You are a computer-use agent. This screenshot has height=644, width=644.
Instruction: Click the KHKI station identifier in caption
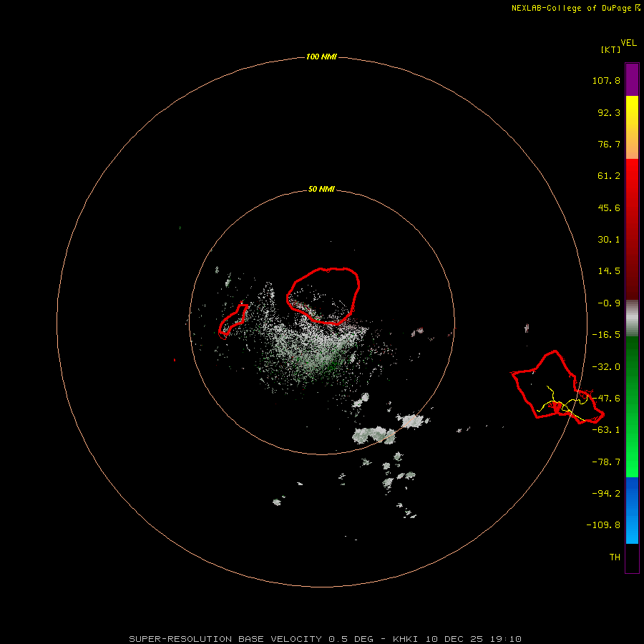[406, 639]
